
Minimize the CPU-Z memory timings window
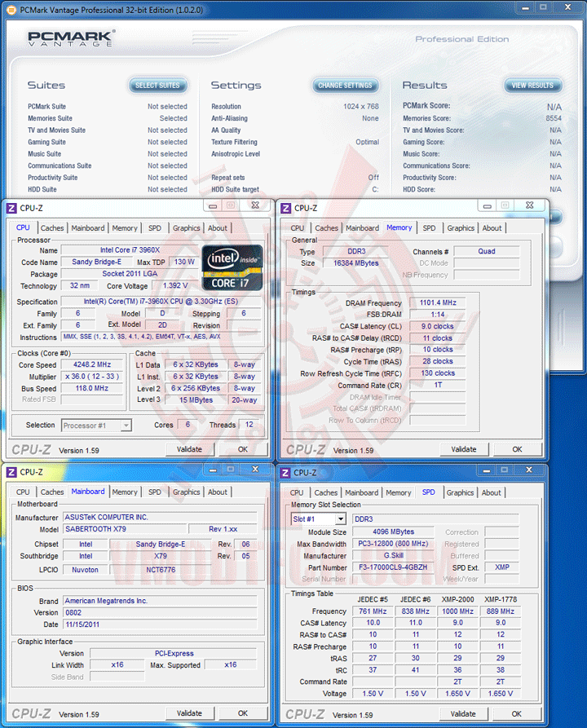(x=488, y=205)
